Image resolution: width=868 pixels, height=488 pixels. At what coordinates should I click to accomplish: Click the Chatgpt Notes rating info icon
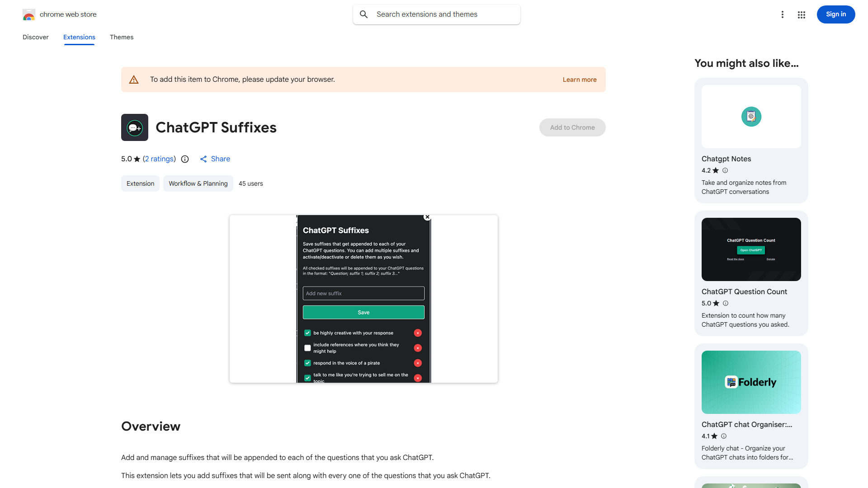pos(725,170)
